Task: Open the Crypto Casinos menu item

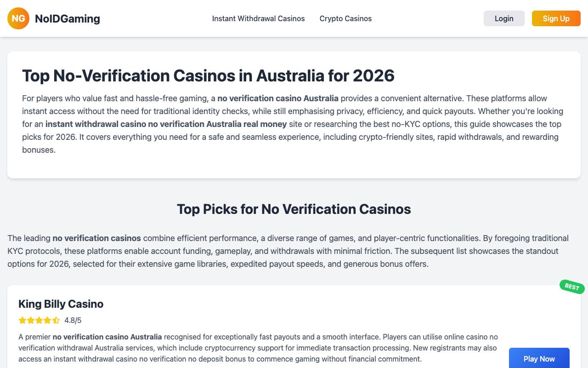Action: (345, 18)
